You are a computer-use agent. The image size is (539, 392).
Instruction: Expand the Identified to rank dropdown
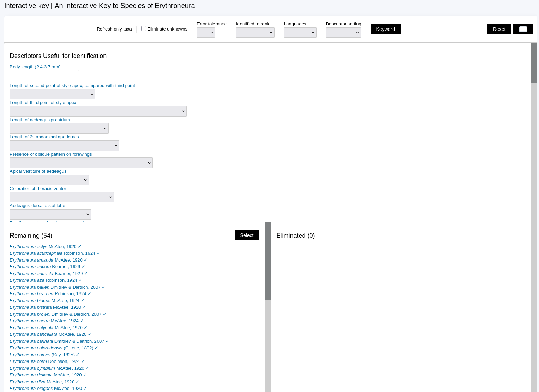pos(255,33)
